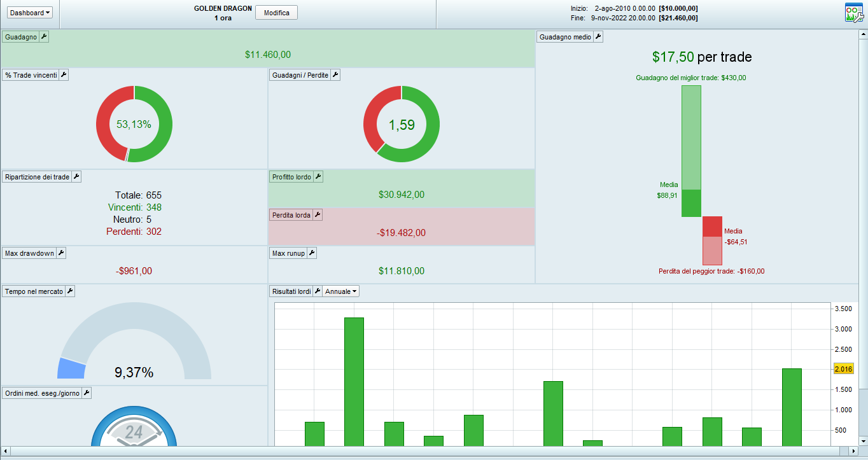868x460 pixels.
Task: Click the Ripartizione dei trade label
Action: click(37, 177)
